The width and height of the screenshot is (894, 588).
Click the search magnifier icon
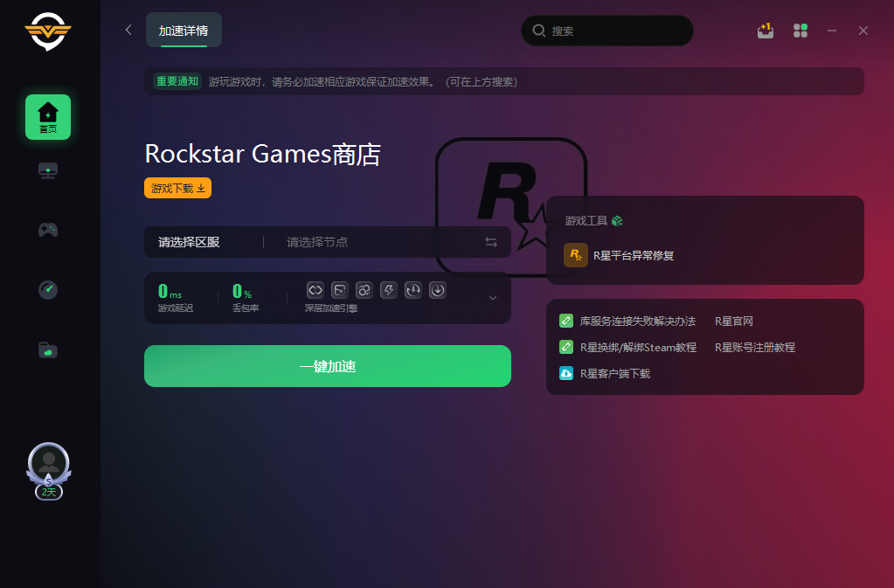(539, 31)
